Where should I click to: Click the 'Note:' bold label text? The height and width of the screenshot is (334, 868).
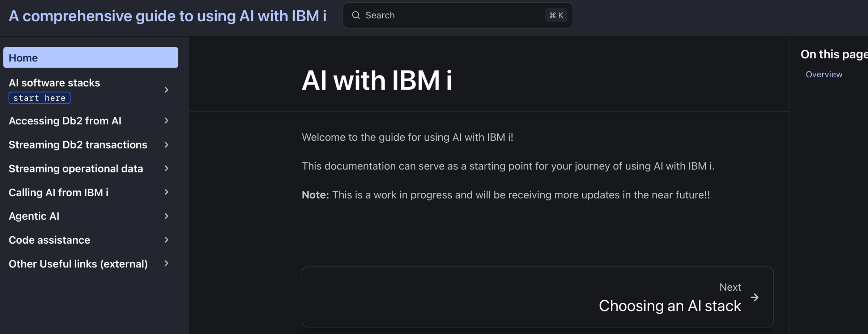[315, 195]
